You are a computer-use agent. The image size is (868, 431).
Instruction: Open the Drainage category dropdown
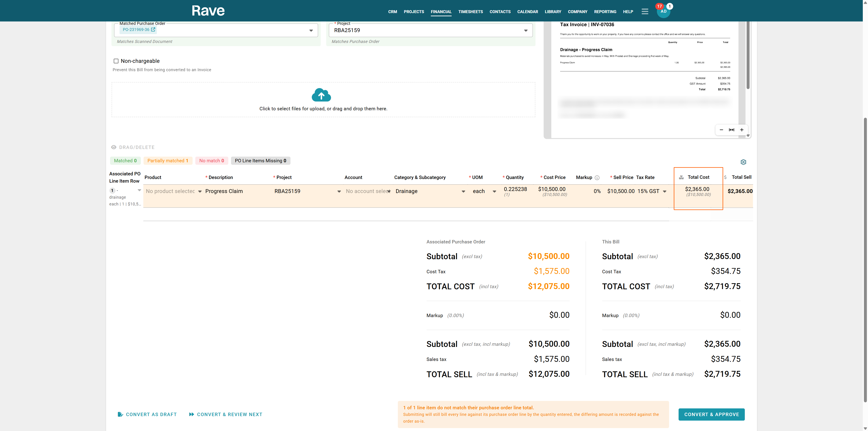point(463,191)
